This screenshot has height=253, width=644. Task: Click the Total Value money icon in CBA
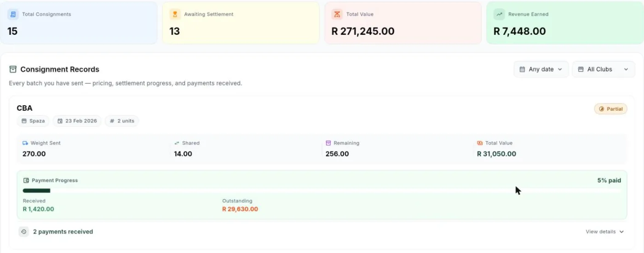coord(480,143)
